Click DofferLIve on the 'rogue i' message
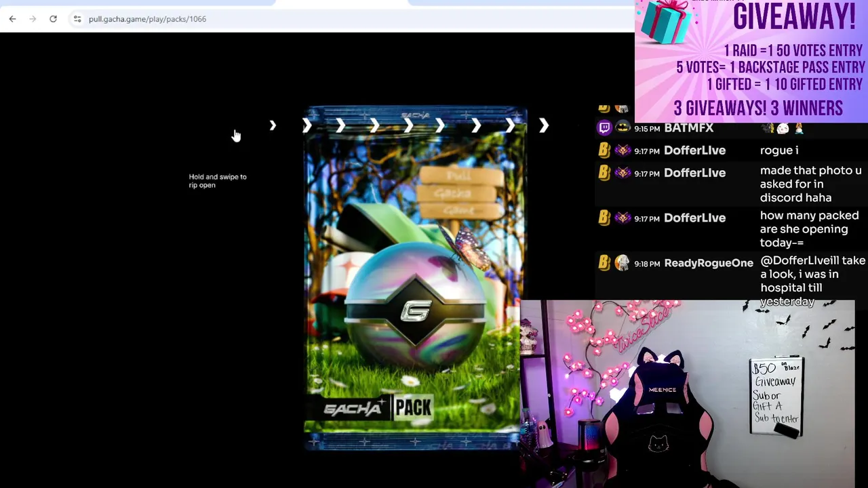This screenshot has height=488, width=868. (694, 150)
